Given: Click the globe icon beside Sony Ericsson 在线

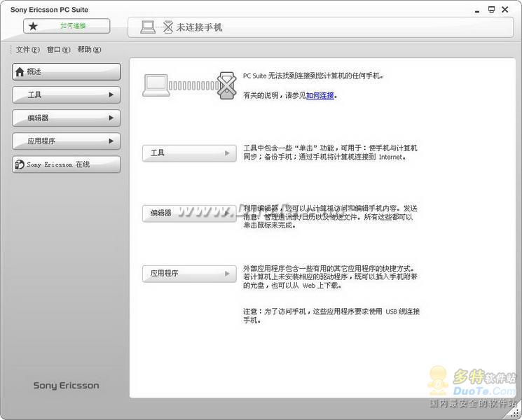Looking at the screenshot, I should click(x=20, y=164).
